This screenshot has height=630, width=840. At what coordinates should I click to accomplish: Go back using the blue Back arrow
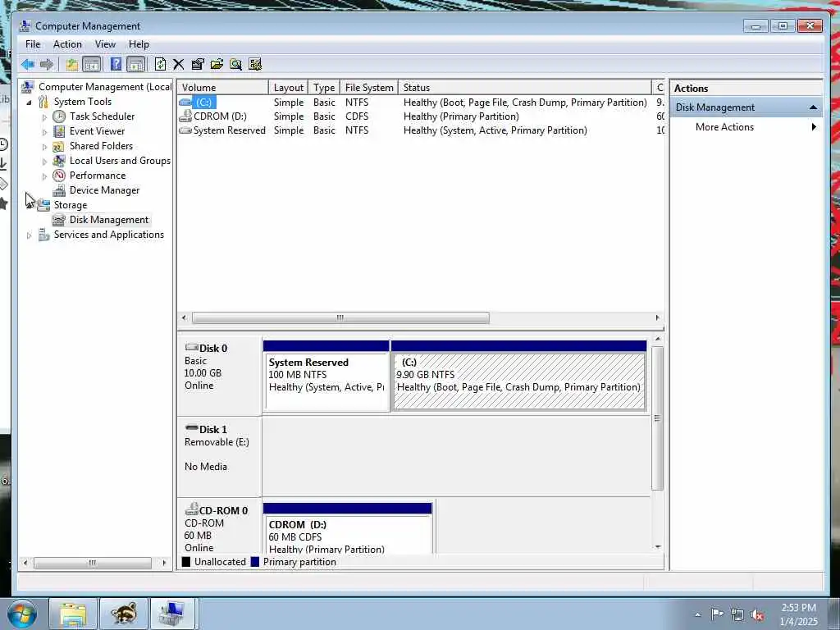click(28, 65)
